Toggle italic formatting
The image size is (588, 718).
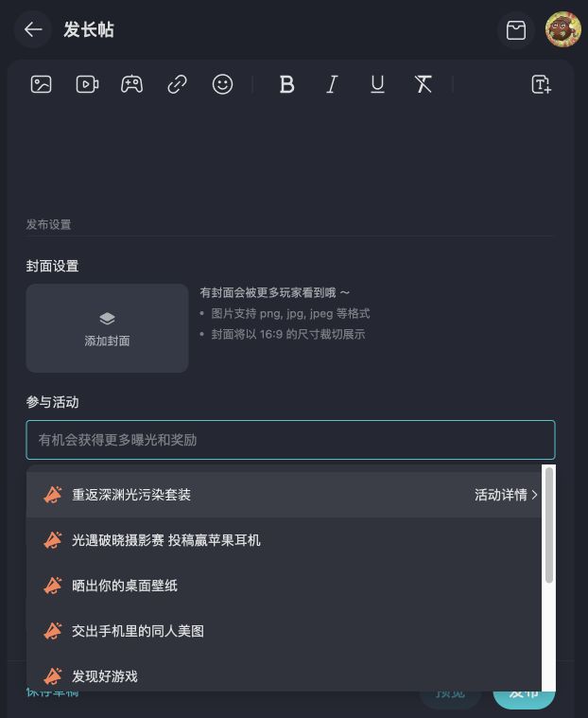[332, 84]
